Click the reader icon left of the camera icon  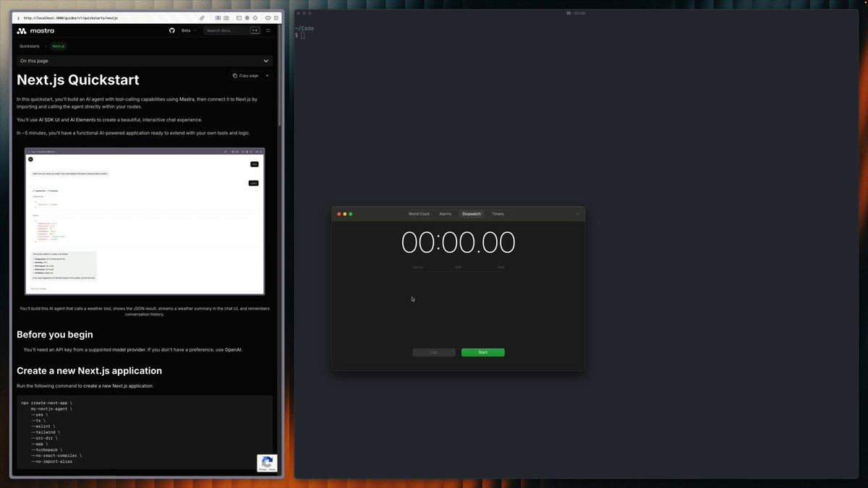(x=218, y=17)
